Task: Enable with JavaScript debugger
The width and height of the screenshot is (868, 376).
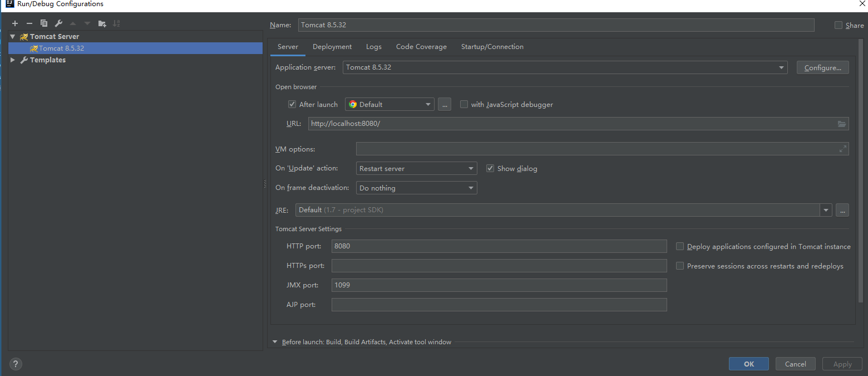Action: tap(464, 104)
